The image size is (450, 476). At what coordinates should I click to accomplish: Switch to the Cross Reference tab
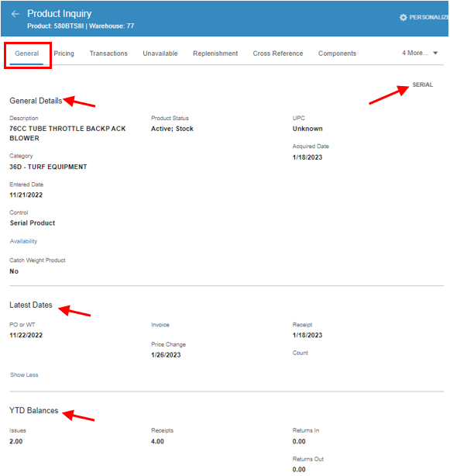click(278, 53)
